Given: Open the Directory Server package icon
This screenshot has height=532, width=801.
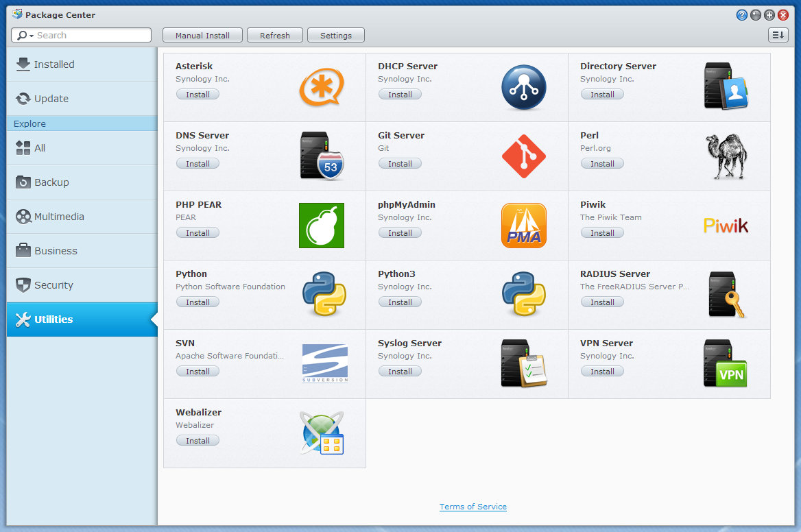Looking at the screenshot, I should [726, 86].
